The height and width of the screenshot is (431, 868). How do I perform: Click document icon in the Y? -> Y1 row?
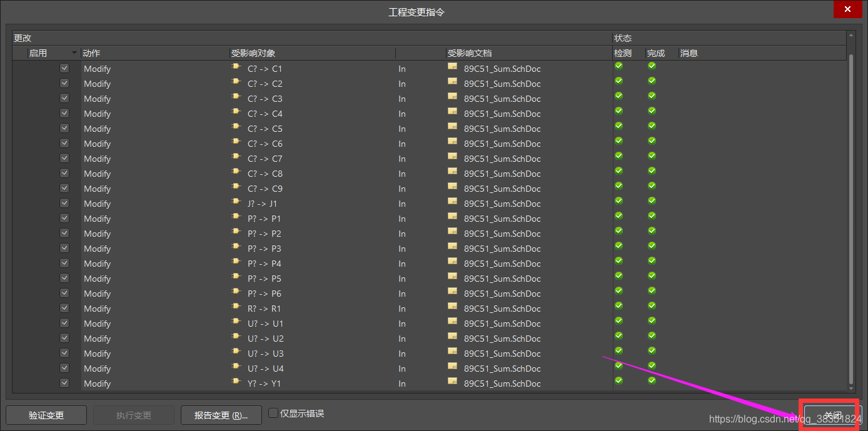[452, 382]
